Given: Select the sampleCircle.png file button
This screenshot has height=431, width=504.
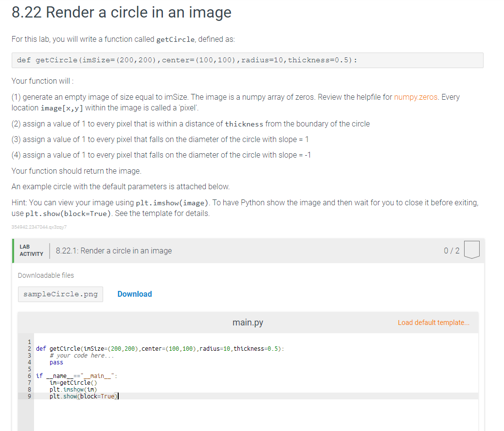Looking at the screenshot, I should pos(60,294).
